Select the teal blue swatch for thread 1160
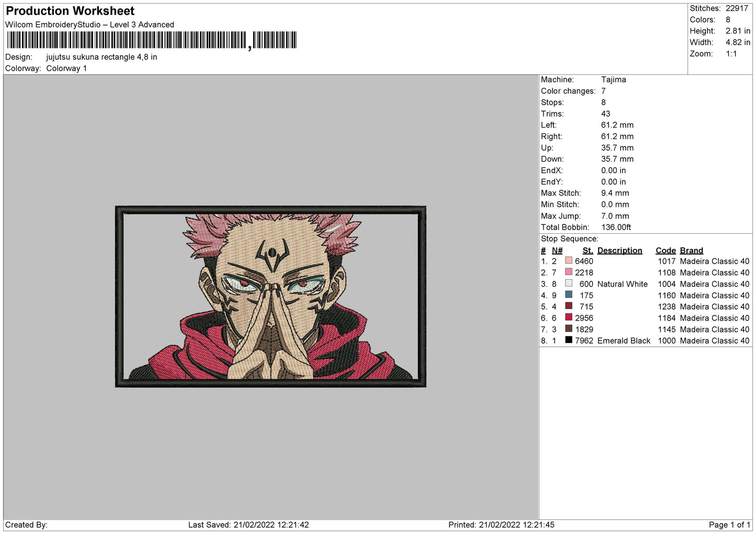 tap(568, 295)
